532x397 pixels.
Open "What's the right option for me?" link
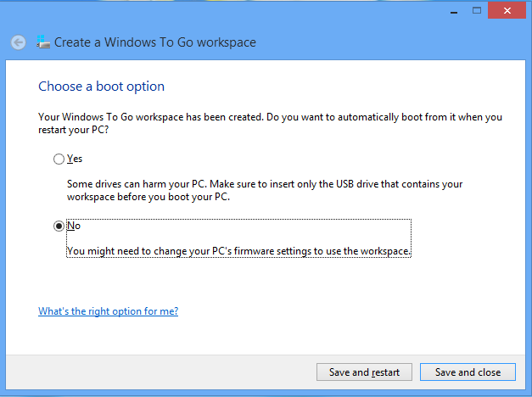[108, 311]
